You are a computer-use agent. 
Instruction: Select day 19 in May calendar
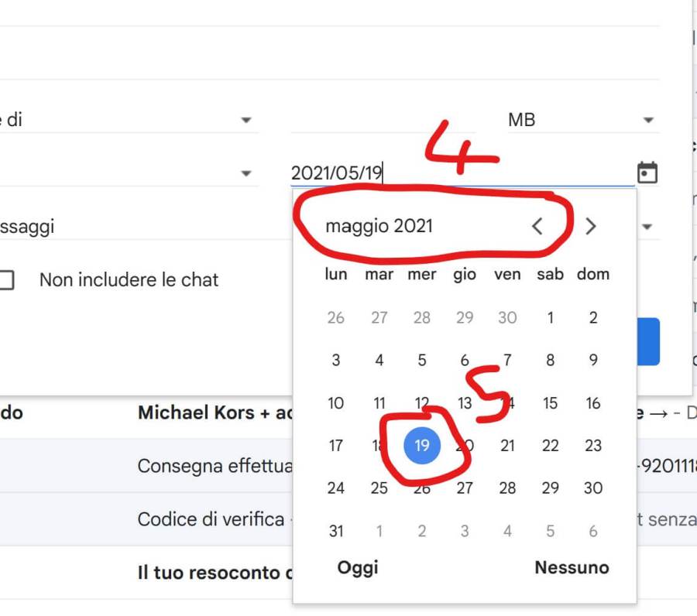(422, 446)
